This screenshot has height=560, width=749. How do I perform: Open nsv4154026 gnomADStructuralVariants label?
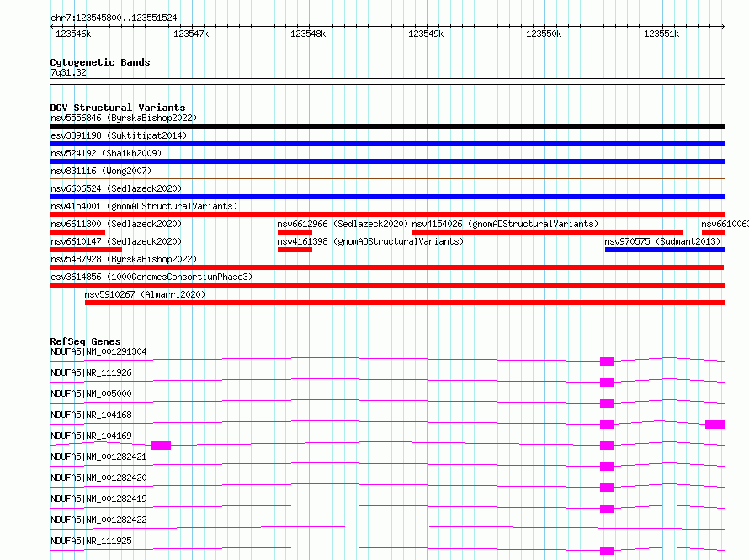[505, 224]
